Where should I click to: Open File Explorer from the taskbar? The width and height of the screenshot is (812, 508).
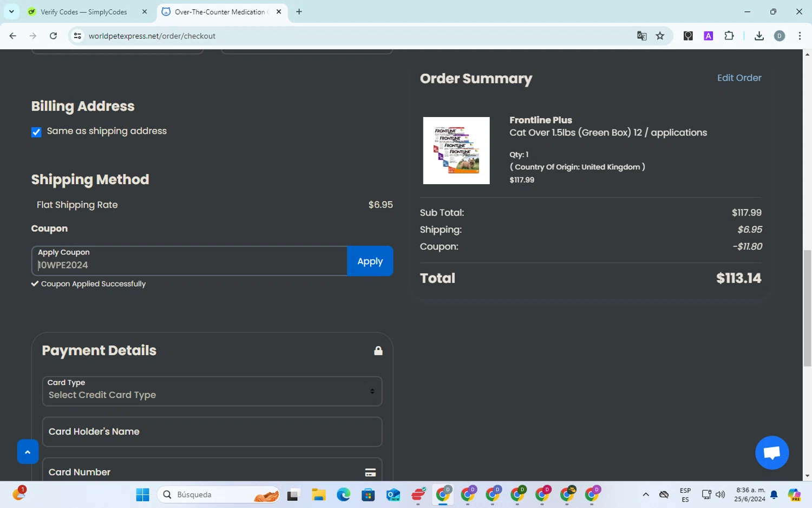point(318,494)
